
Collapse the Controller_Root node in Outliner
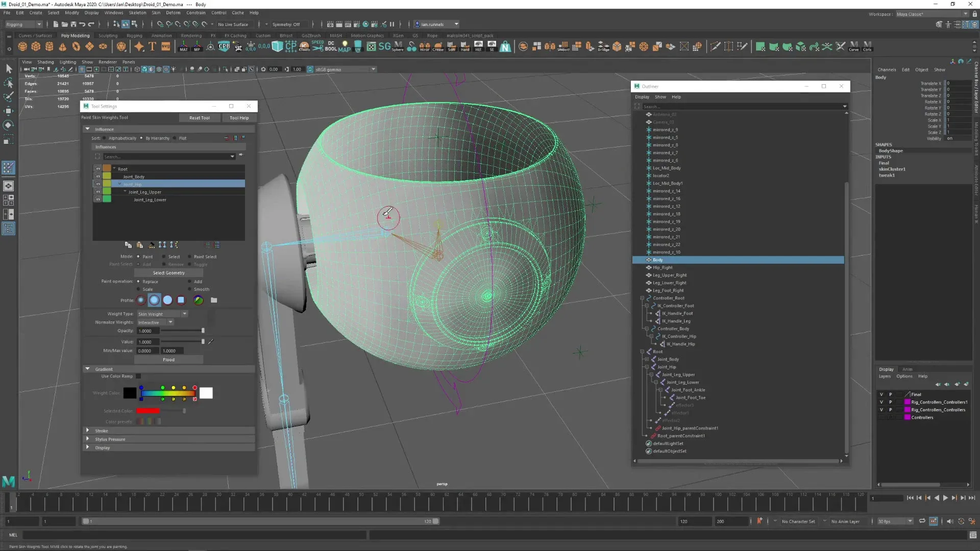(642, 298)
